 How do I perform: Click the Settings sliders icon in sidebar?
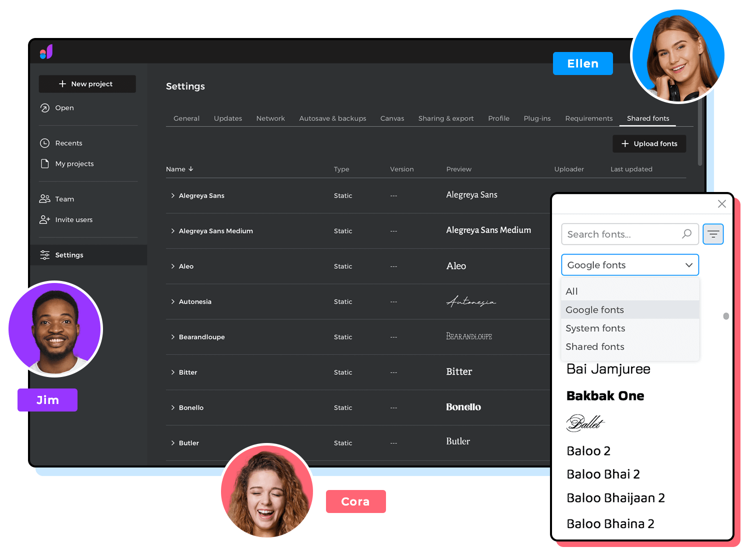tap(44, 255)
